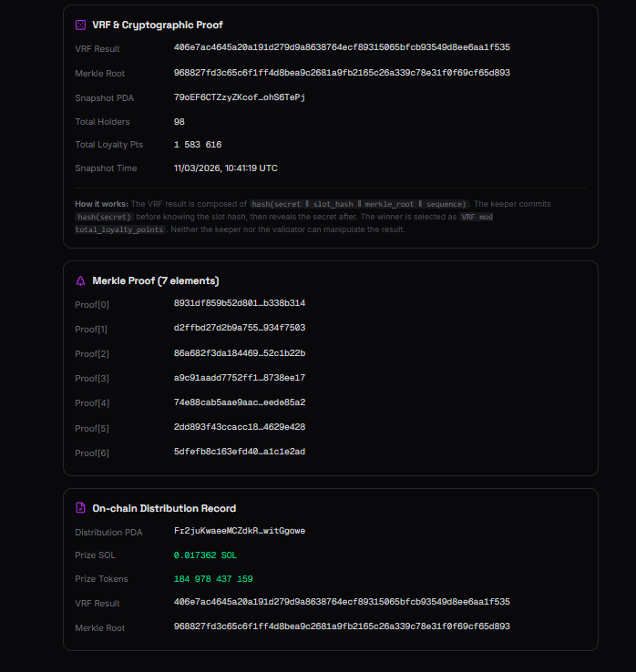Click the VRF Result hash in the Distribution Record
This screenshot has height=672, width=636.
(x=342, y=602)
